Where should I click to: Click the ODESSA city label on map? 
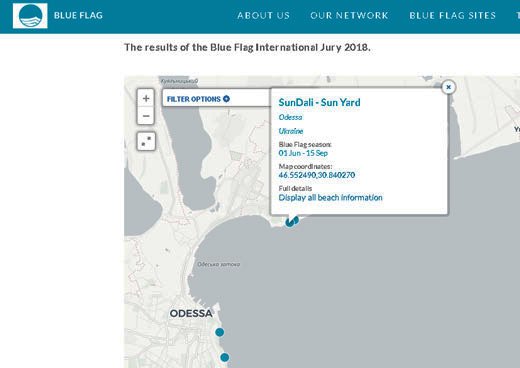[191, 313]
